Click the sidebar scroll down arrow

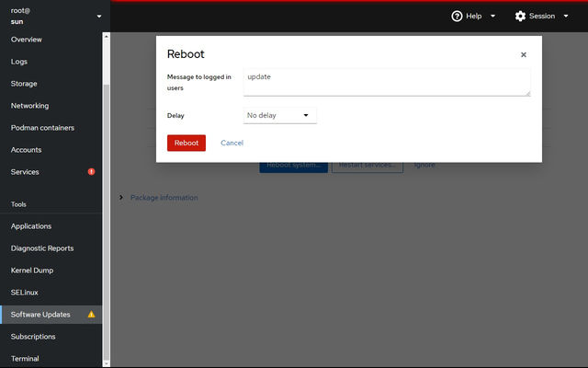pos(107,364)
